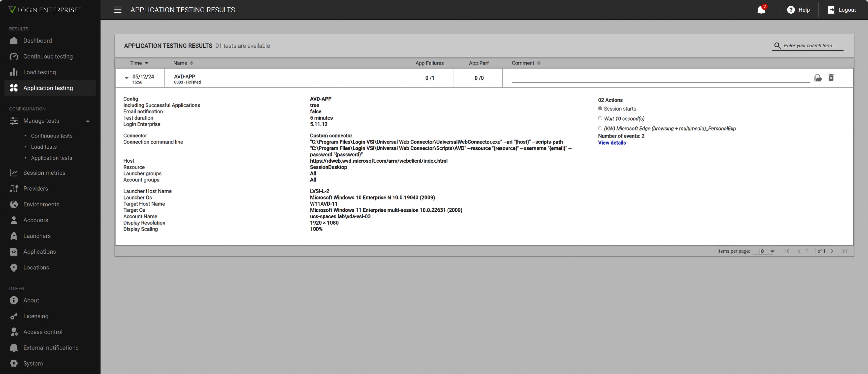Viewport: 868px width, 374px height.
Task: Click the search magnifier icon
Action: coord(777,46)
